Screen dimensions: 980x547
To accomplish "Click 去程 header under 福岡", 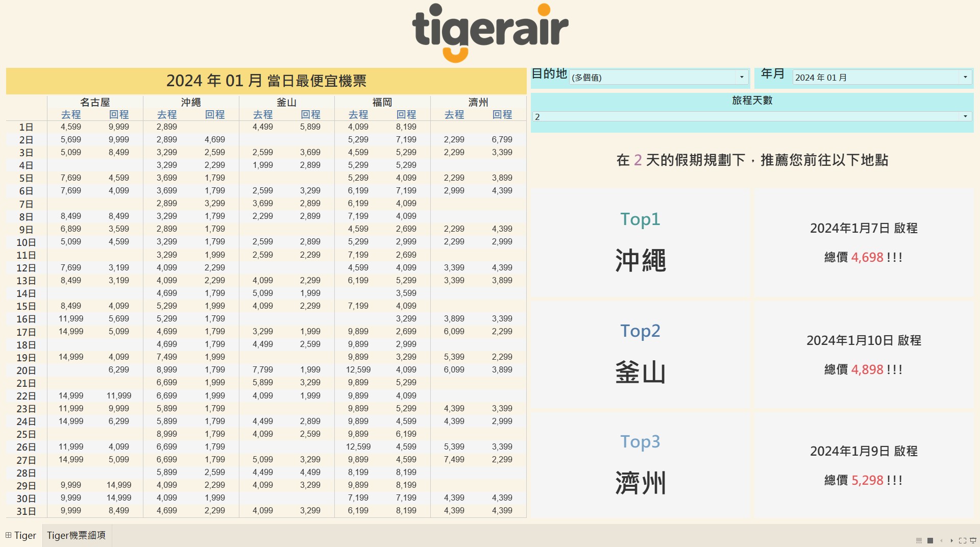I will point(358,115).
